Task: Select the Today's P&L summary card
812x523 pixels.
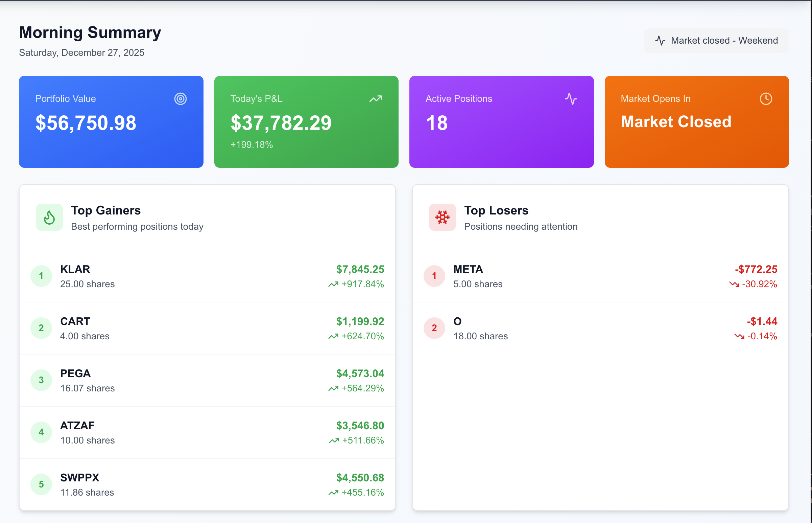Action: click(306, 121)
